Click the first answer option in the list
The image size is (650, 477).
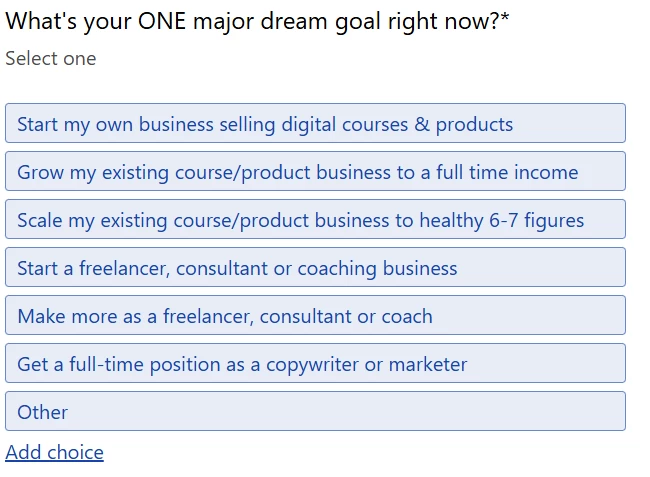(315, 124)
